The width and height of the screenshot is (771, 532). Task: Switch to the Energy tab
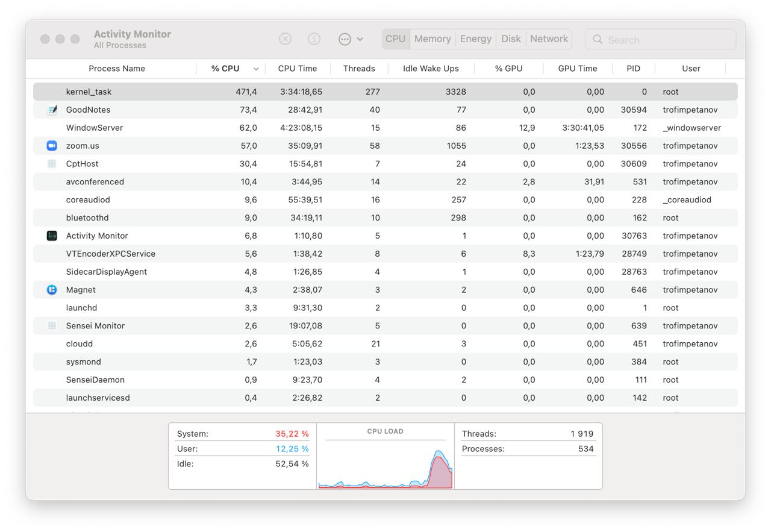pos(476,39)
